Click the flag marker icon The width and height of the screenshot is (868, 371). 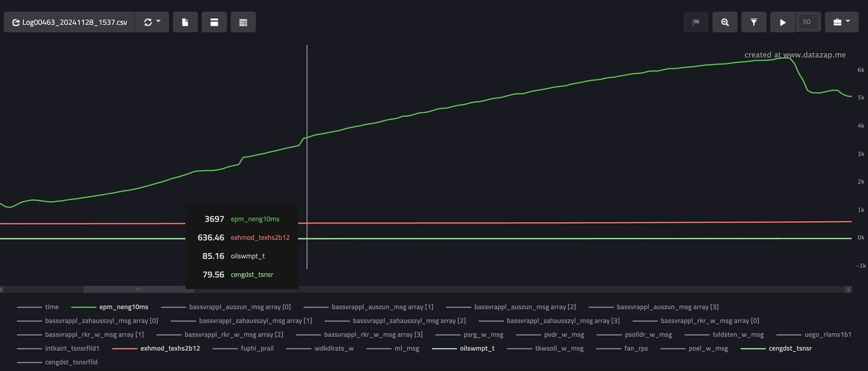(696, 22)
